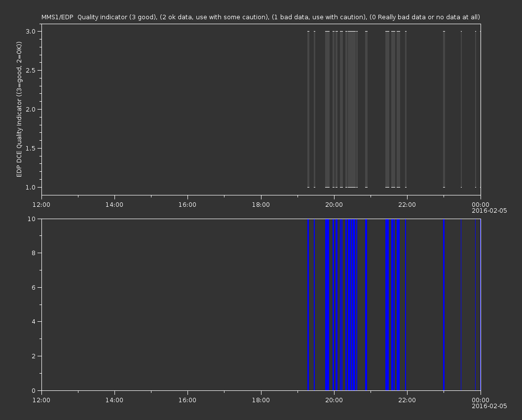Click the 1.0 tick label on top plot
Screen dimensions: 522x420
pyautogui.click(x=31, y=187)
